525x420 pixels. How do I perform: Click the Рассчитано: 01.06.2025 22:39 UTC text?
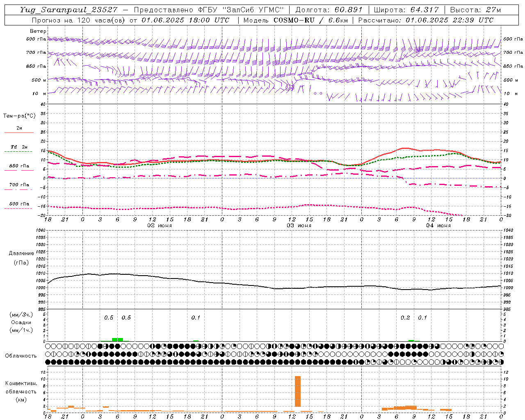pos(426,20)
